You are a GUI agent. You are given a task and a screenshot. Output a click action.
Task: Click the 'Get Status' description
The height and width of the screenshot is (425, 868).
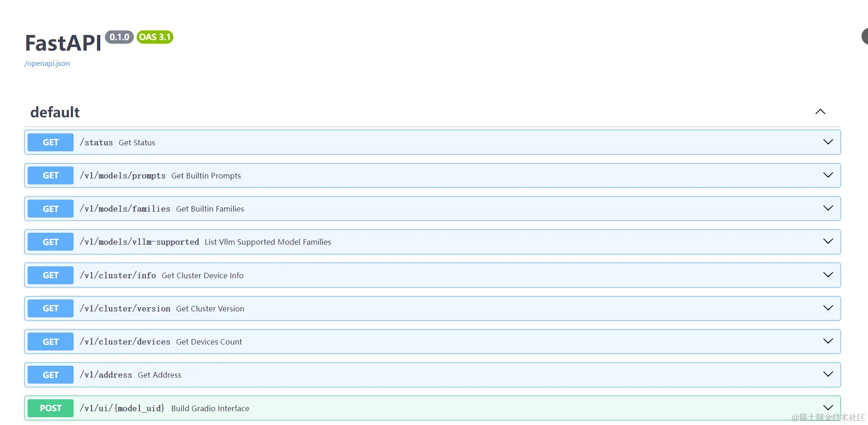pyautogui.click(x=137, y=143)
